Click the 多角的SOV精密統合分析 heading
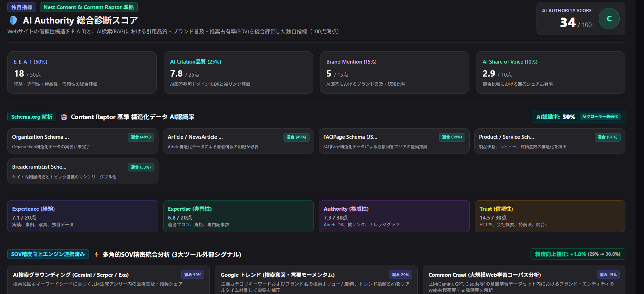Image resolution: width=644 pixels, height=294 pixels. pos(172,255)
